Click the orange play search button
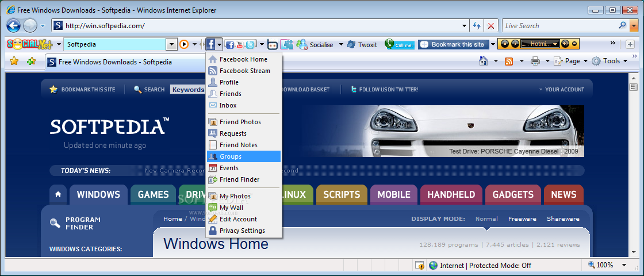The height and width of the screenshot is (276, 644). click(x=184, y=44)
